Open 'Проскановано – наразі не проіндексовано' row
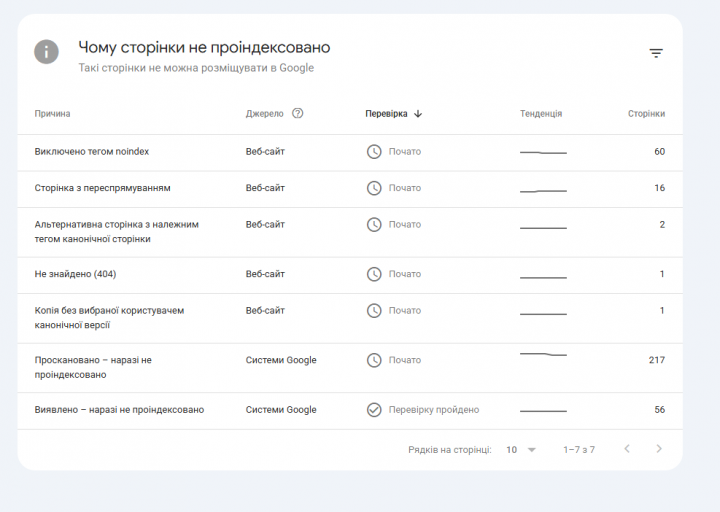The width and height of the screenshot is (720, 512). click(350, 368)
